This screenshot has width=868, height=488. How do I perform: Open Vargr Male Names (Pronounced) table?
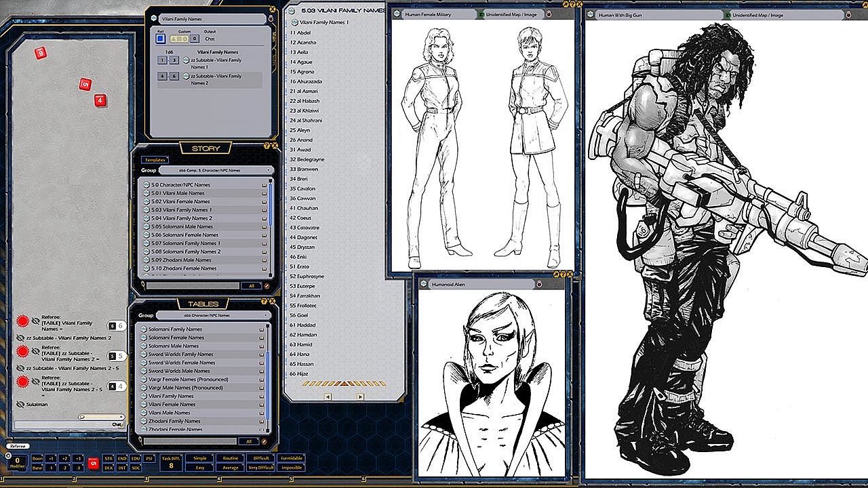coord(185,388)
